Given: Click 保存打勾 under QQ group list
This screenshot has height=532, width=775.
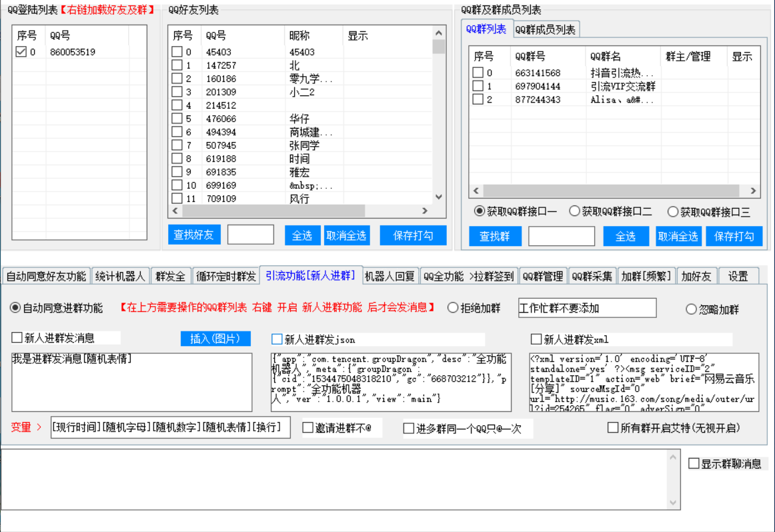Looking at the screenshot, I should [x=734, y=236].
